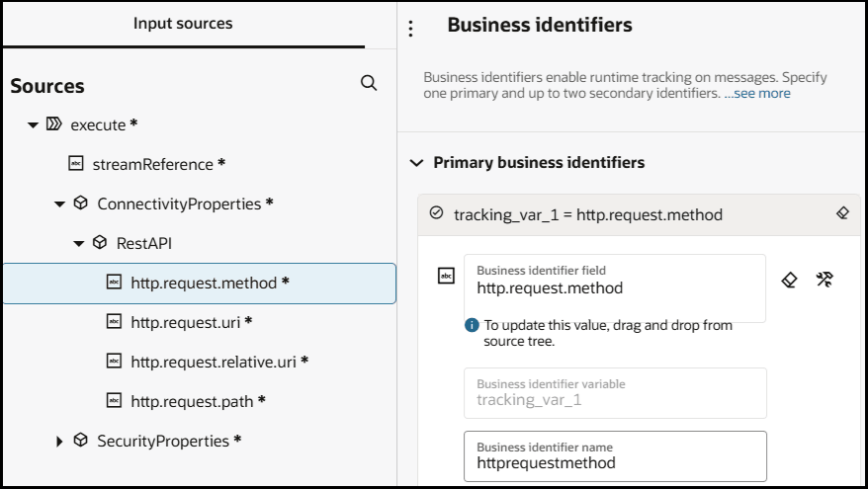868x489 pixels.
Task: Open the "...see more" link
Action: coord(757,93)
